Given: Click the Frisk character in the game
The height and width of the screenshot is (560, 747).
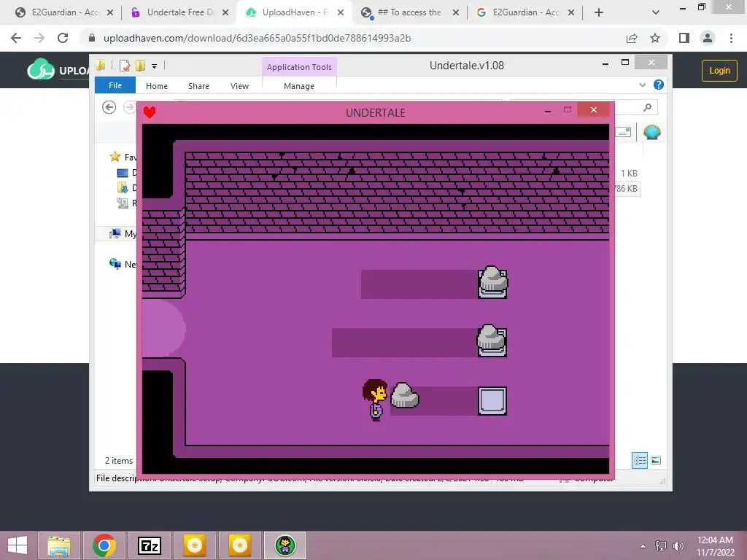Looking at the screenshot, I should 375,400.
